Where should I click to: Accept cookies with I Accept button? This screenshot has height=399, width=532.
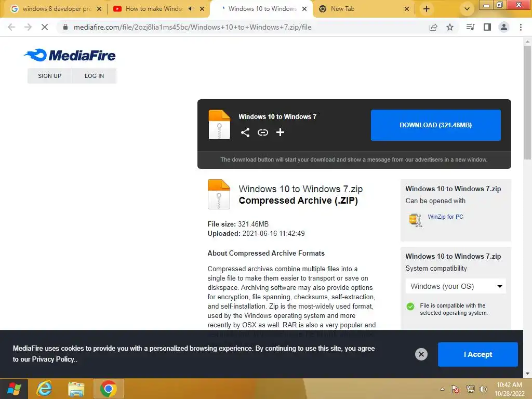click(478, 354)
